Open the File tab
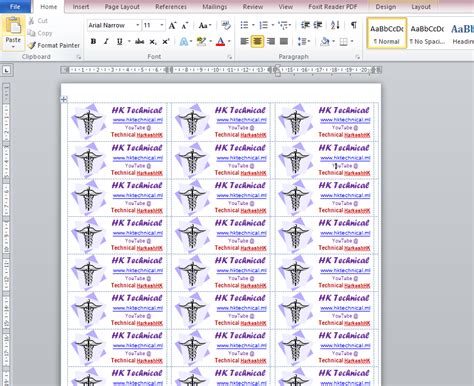The width and height of the screenshot is (474, 386). point(15,6)
